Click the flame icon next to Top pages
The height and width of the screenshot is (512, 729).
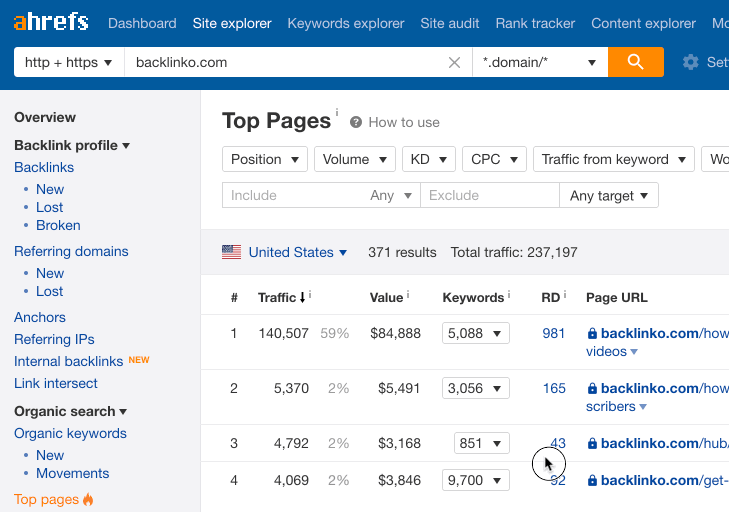click(88, 499)
